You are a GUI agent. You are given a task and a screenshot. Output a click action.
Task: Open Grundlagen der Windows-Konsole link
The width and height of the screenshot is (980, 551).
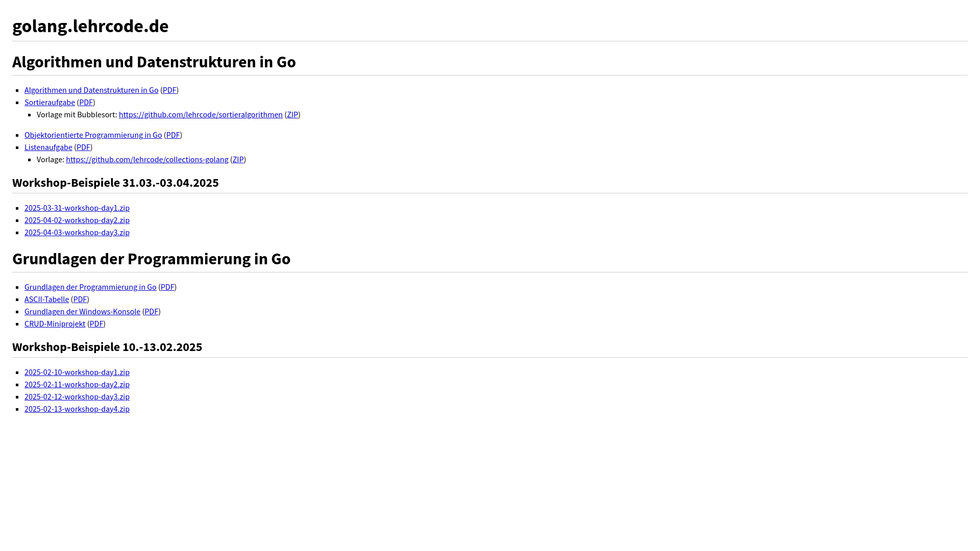pyautogui.click(x=82, y=311)
